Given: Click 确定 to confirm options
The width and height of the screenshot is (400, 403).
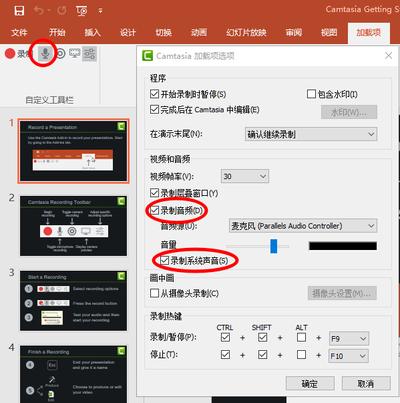Looking at the screenshot, I should (x=310, y=384).
